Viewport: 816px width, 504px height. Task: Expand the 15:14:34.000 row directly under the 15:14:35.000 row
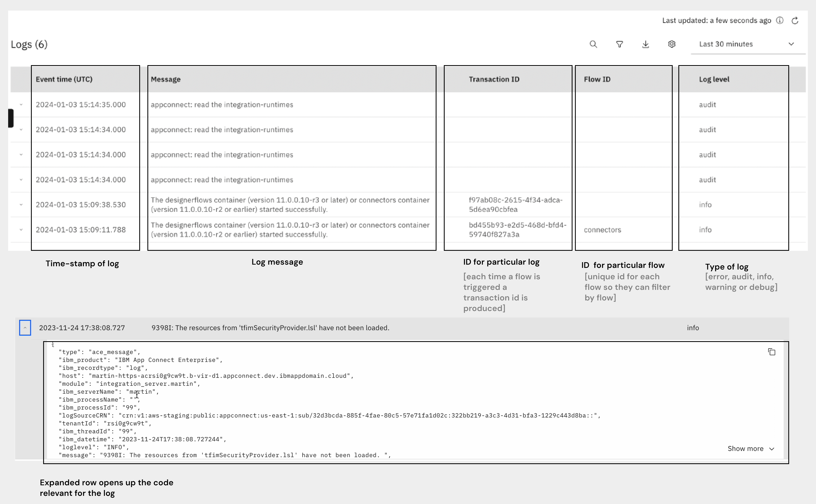pos(21,130)
